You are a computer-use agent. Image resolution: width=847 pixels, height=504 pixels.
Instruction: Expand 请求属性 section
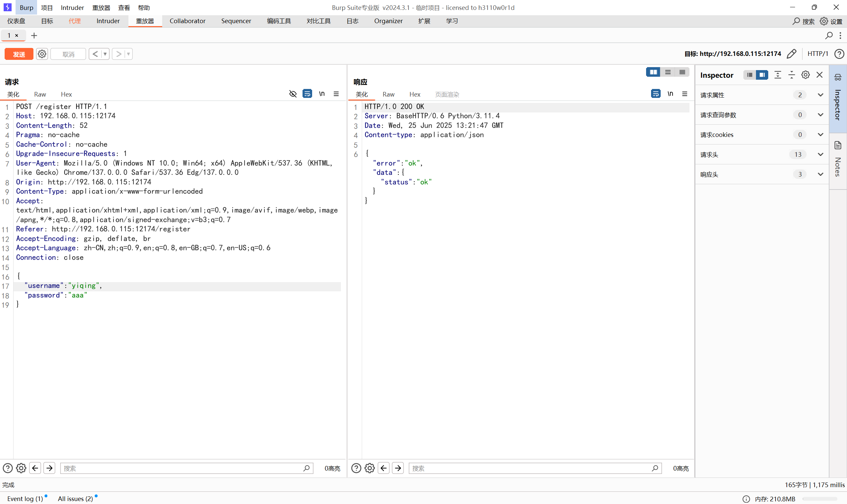pyautogui.click(x=762, y=95)
